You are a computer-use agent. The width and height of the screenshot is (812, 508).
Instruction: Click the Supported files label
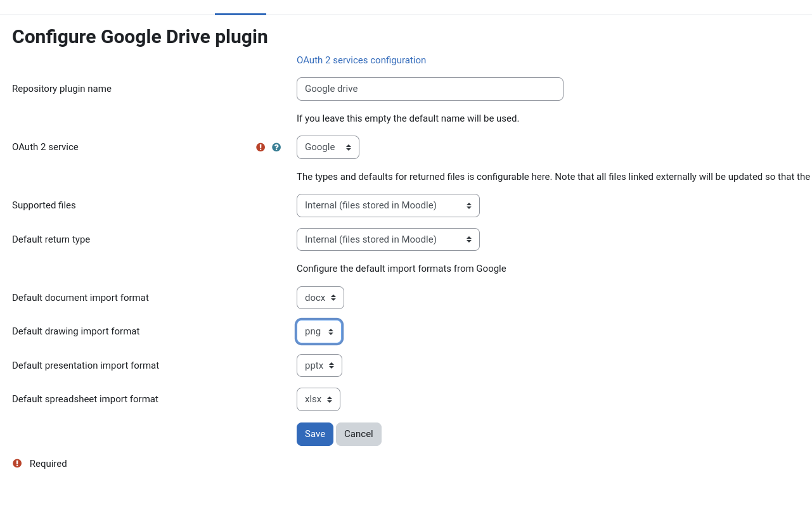click(44, 205)
